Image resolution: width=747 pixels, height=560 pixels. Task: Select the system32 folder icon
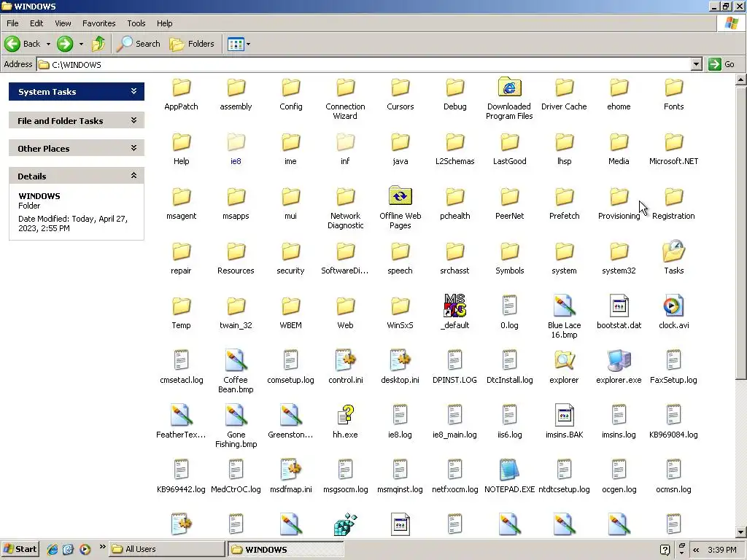(x=619, y=251)
